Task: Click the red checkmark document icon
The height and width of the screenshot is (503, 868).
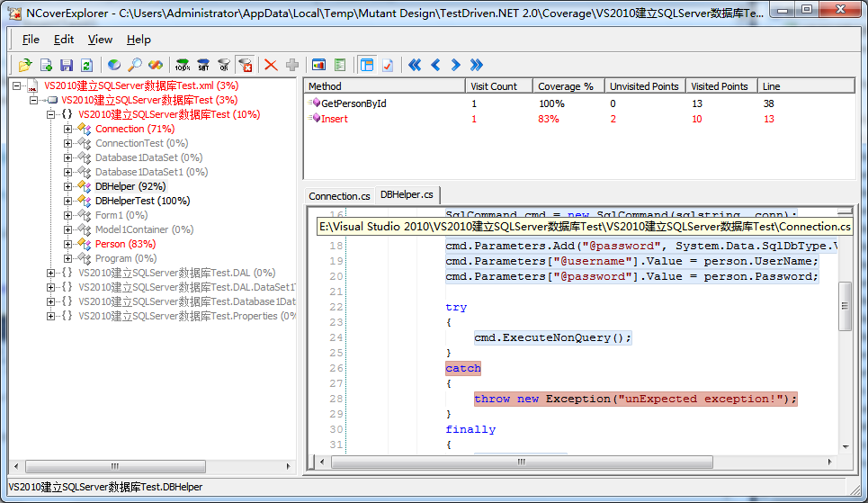Action: pyautogui.click(x=388, y=66)
